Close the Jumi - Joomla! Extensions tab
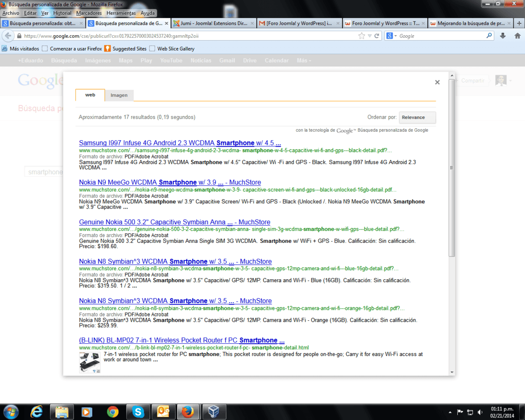The image size is (525, 420). coord(252,23)
